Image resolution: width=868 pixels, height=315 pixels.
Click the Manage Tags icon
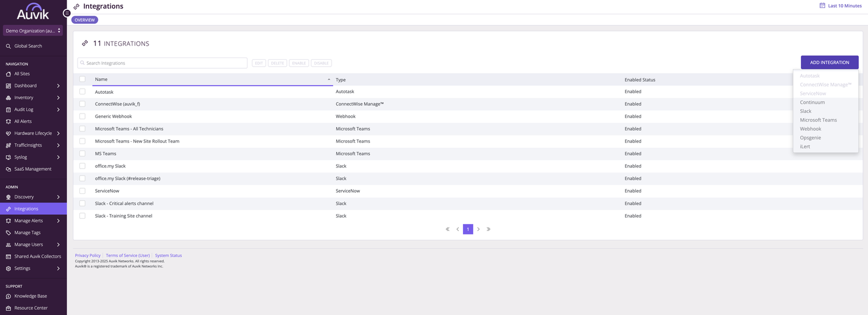point(8,233)
